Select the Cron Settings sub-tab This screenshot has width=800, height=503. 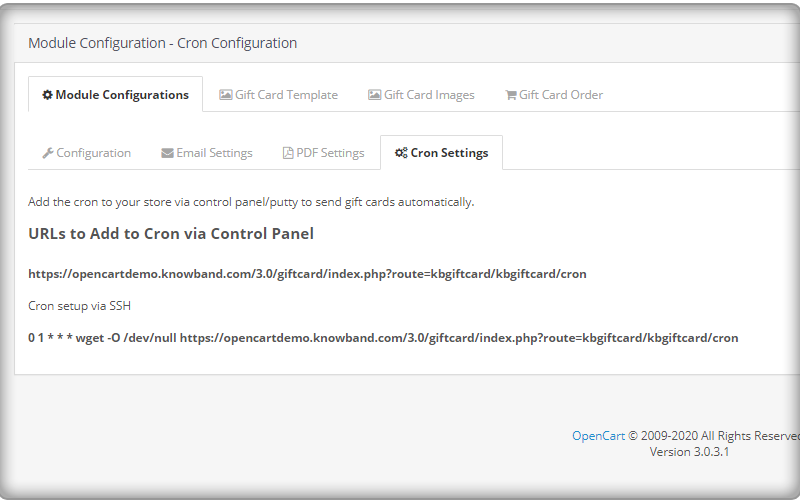tap(441, 153)
